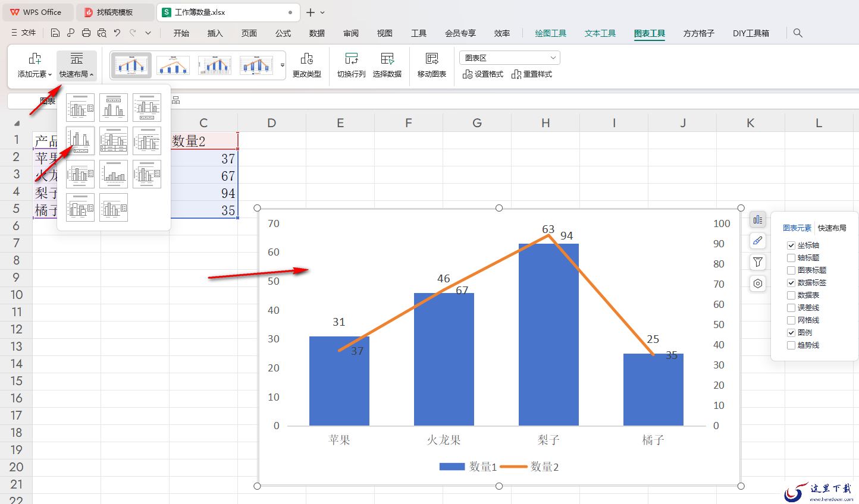Apply the third chart style thumbnail in ribbon
The width and height of the screenshot is (859, 504).
click(x=215, y=65)
